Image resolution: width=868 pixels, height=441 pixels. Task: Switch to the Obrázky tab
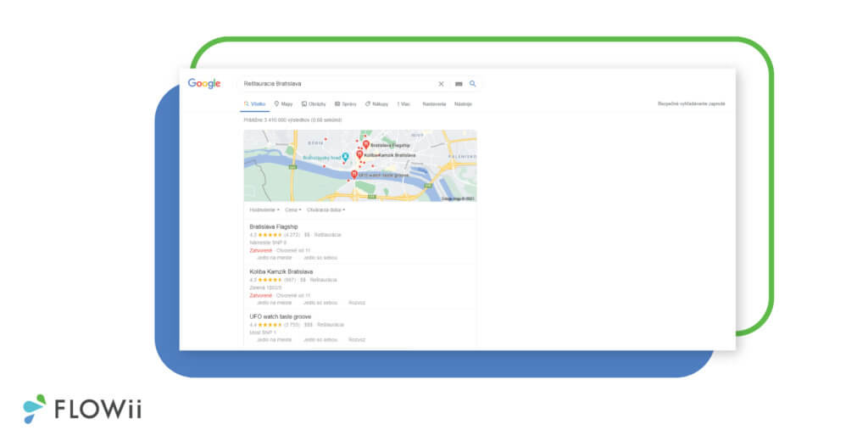pos(314,104)
